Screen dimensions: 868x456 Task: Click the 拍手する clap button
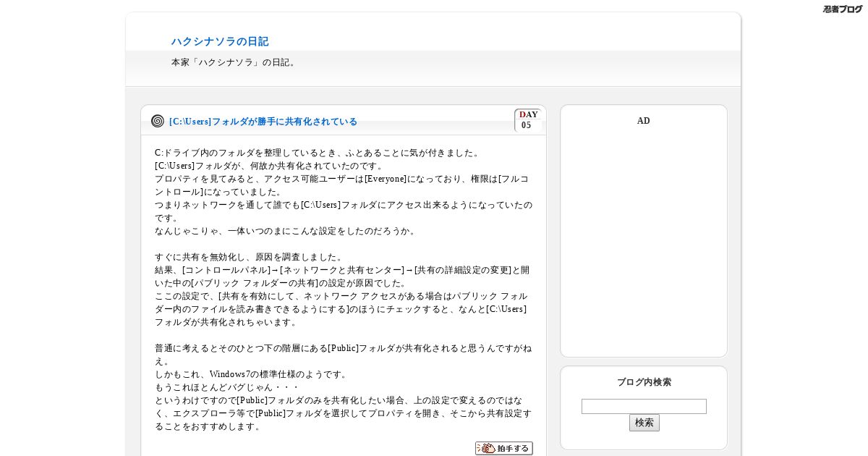504,449
